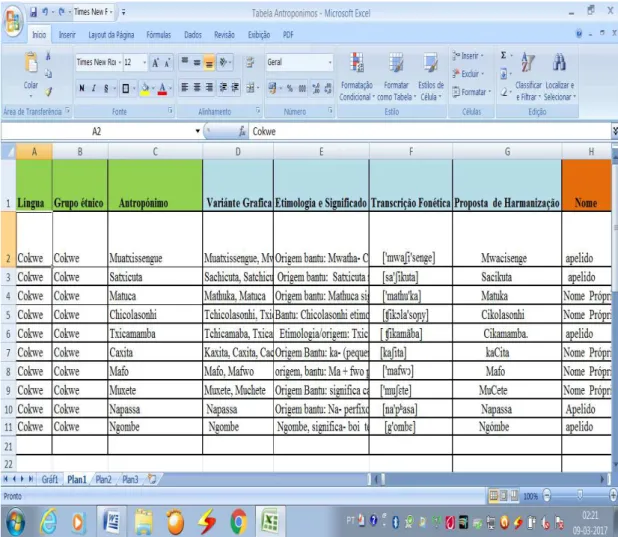Toggle bold (N) formatting
The height and width of the screenshot is (537, 618).
82,88
